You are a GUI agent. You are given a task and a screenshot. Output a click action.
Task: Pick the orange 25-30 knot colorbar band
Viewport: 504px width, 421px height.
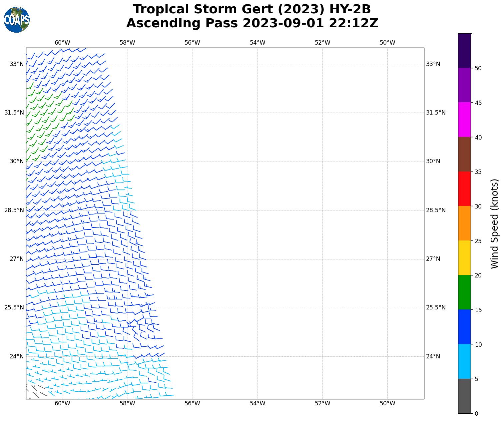(x=464, y=223)
